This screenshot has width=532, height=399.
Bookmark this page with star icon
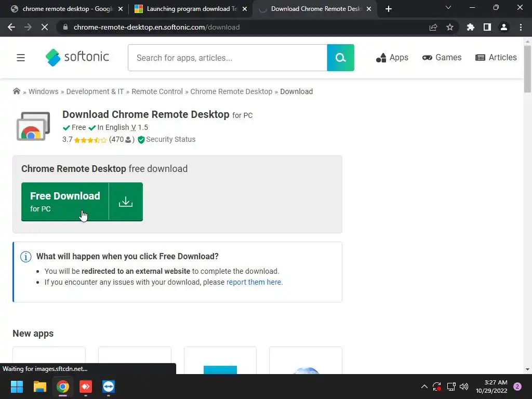pos(450,27)
